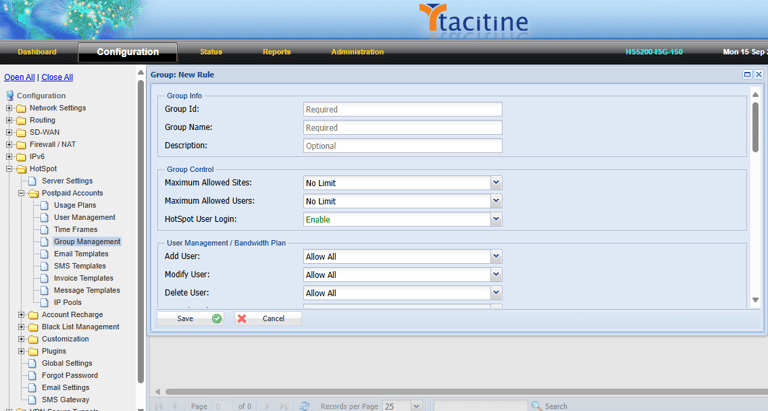
Task: Select the Configuration tab
Action: [127, 52]
